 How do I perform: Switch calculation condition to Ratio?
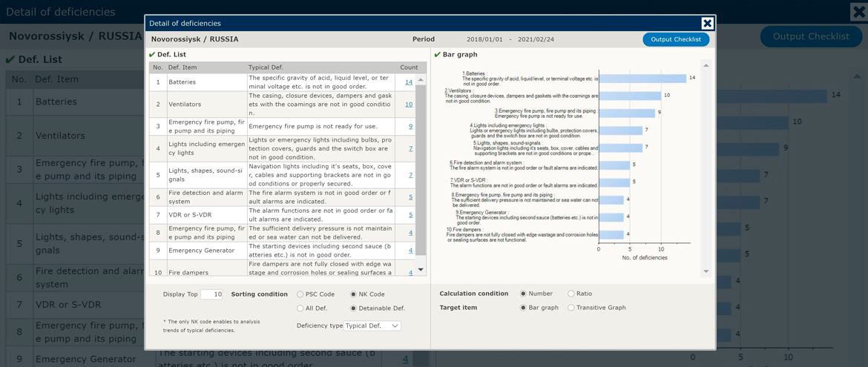(x=571, y=294)
